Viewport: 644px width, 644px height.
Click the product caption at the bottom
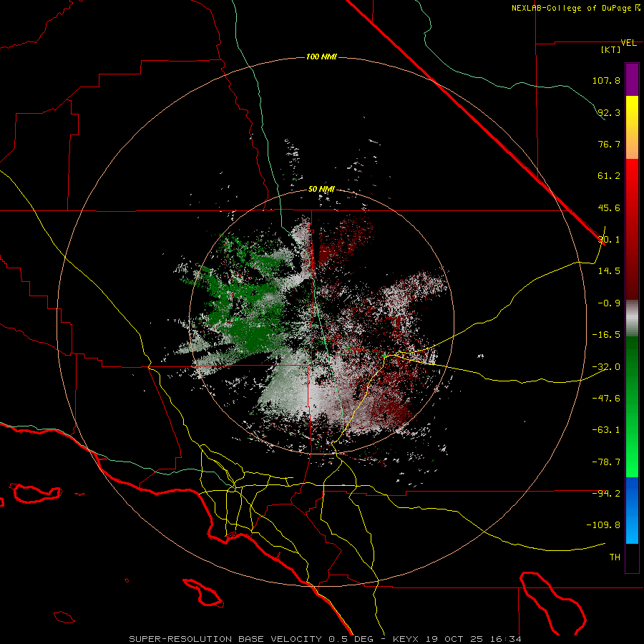click(326, 639)
